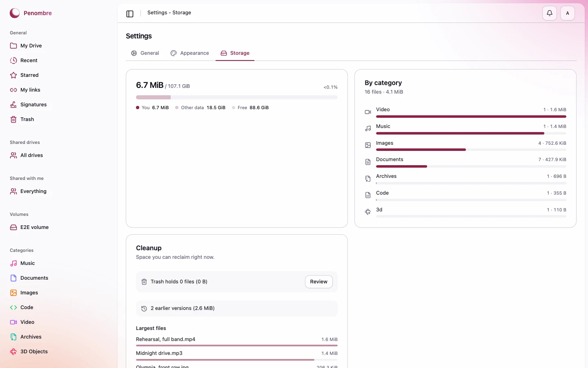The width and height of the screenshot is (588, 368).
Task: Toggle the sidebar panel icon
Action: [130, 14]
